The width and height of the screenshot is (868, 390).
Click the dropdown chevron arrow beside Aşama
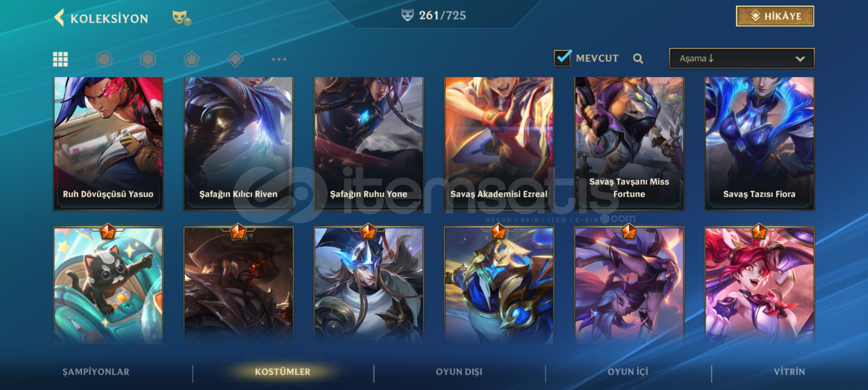(800, 59)
